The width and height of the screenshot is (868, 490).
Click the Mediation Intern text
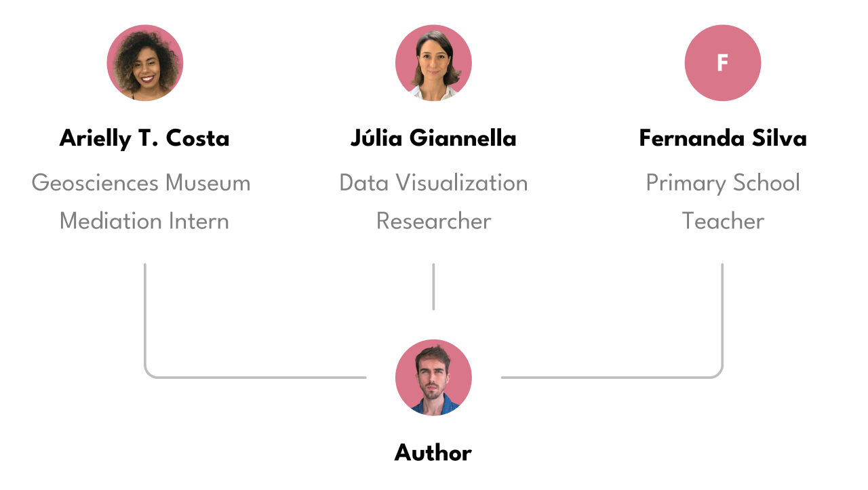(144, 221)
